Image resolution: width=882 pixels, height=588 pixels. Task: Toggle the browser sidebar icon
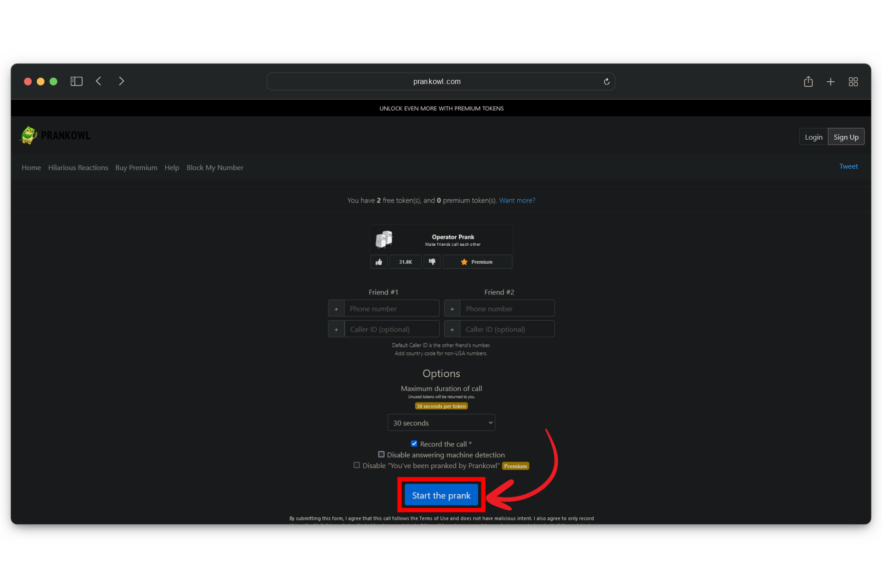[x=76, y=81]
